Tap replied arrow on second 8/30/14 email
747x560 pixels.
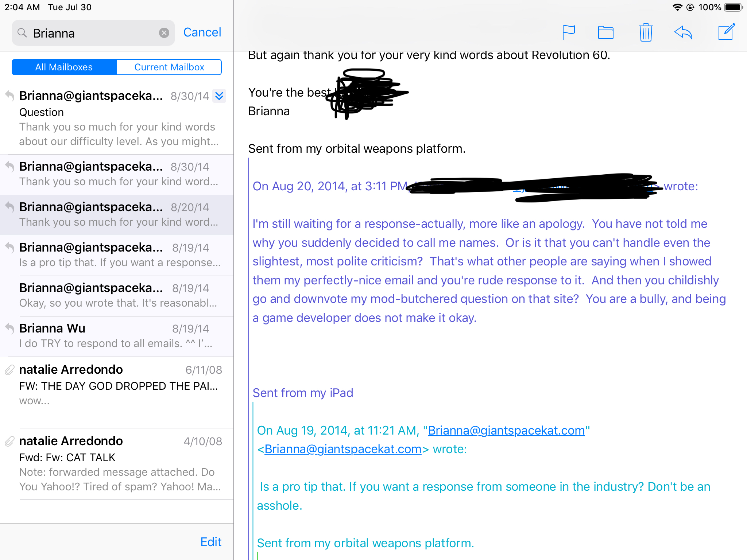(10, 167)
